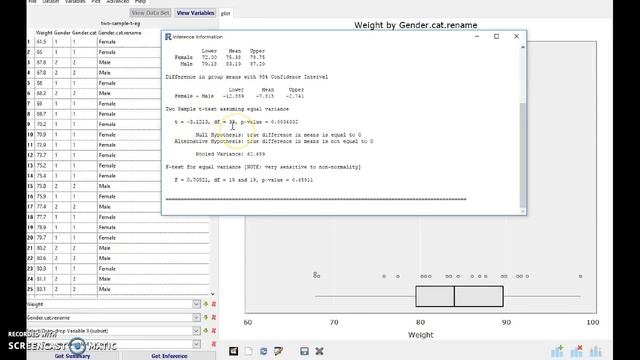Image resolution: width=640 pixels, height=360 pixels.
Task: Click the add to plot bar-chart icon
Action: (557, 351)
